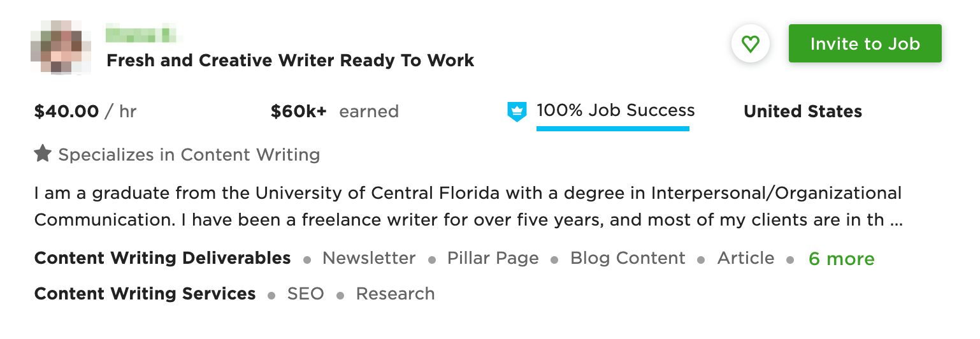Open the freelancer's profile photo
980x339 pixels.
(x=61, y=47)
